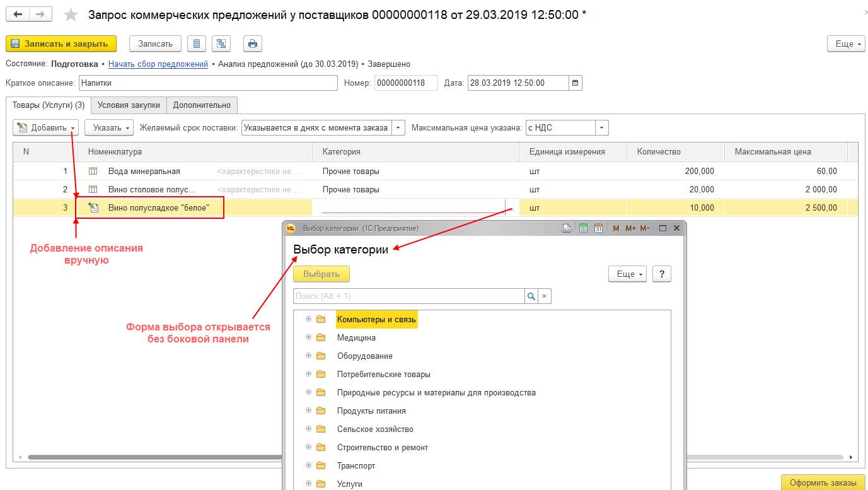The height and width of the screenshot is (490, 868).
Task: Click the structure of subordination icon
Action: 221,44
